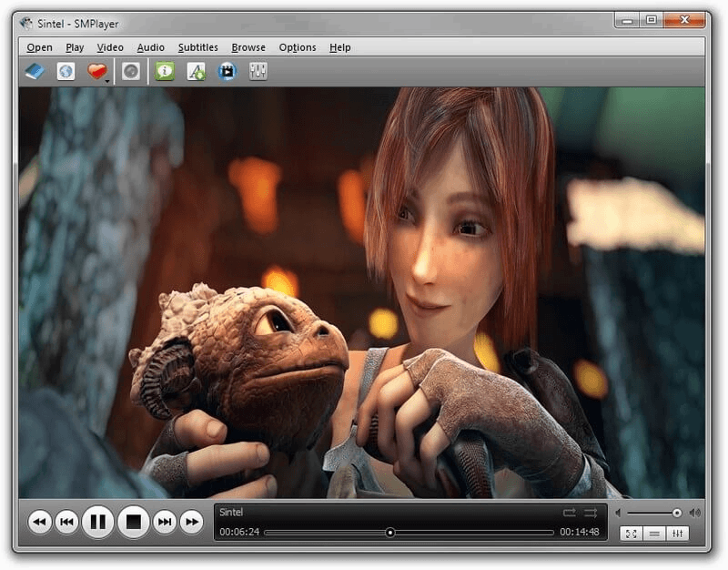Viewport: 728px width, 570px height.
Task: Click the Sintel title in display panel
Action: (231, 512)
